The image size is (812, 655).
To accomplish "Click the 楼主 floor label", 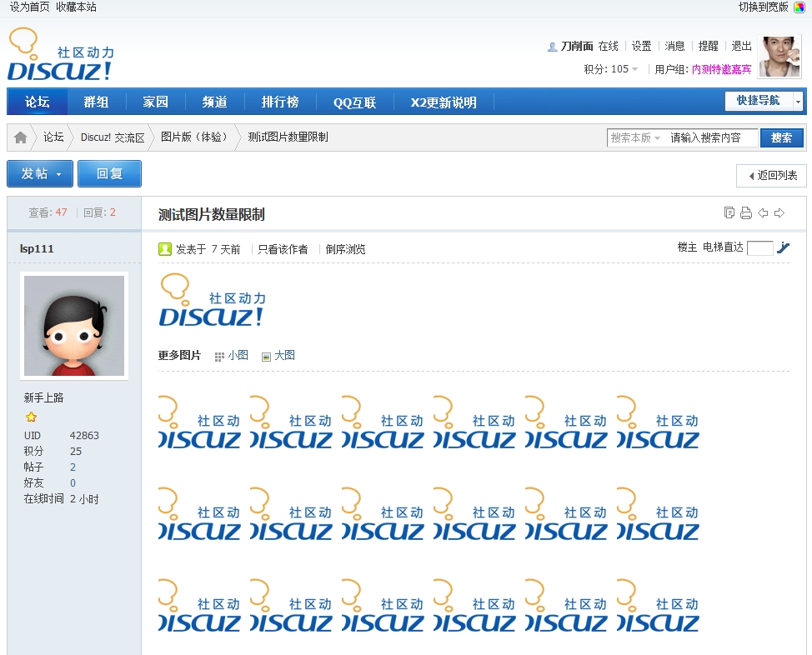I will tap(687, 247).
